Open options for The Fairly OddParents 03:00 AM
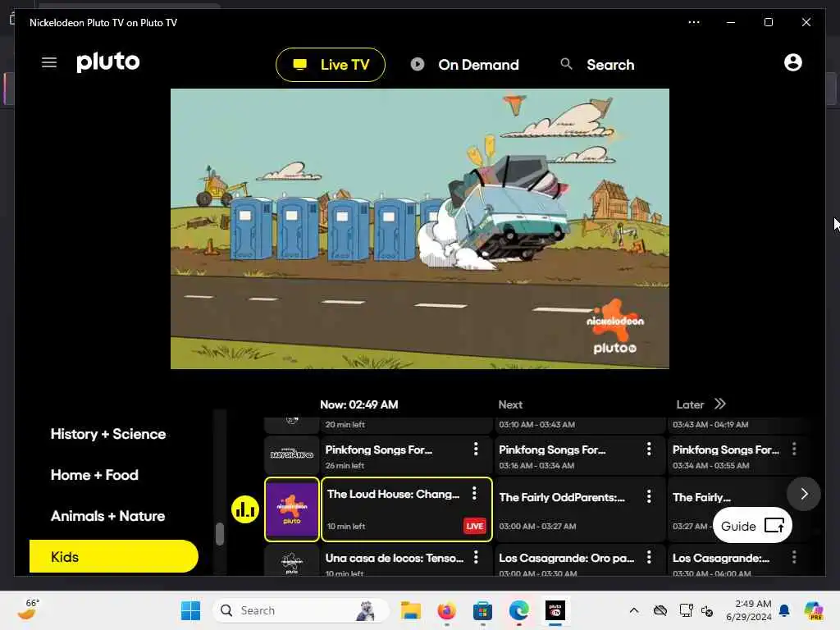Viewport: 840px width, 630px height. [649, 496]
